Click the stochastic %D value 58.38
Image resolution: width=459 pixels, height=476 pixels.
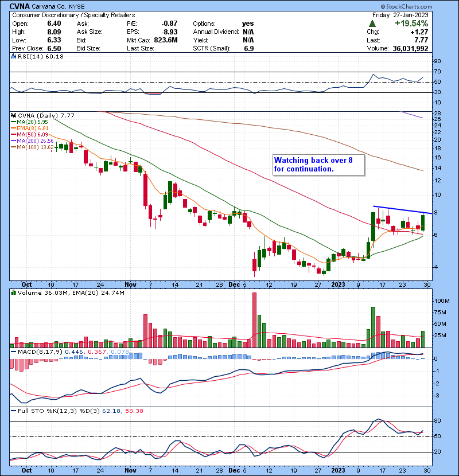[134, 411]
